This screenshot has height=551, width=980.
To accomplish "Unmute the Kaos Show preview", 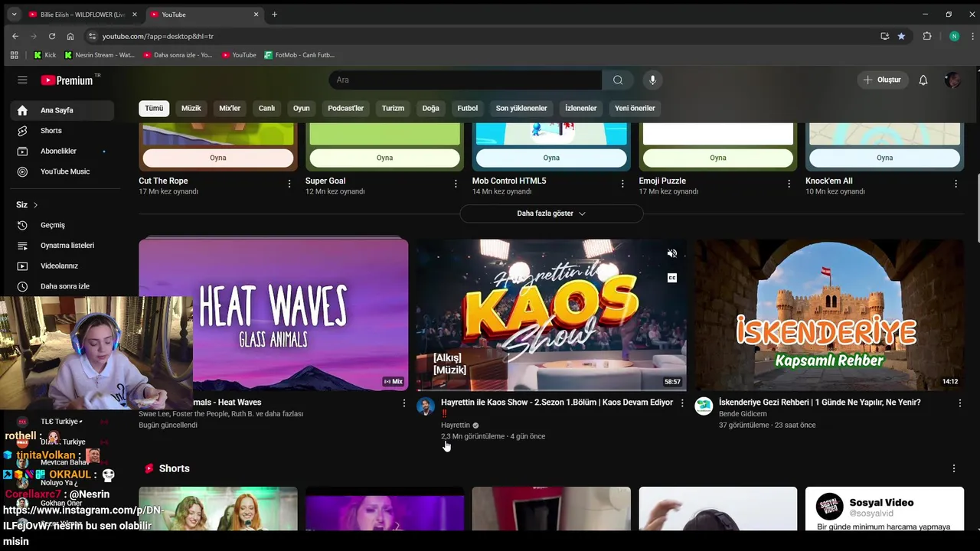I will [672, 253].
